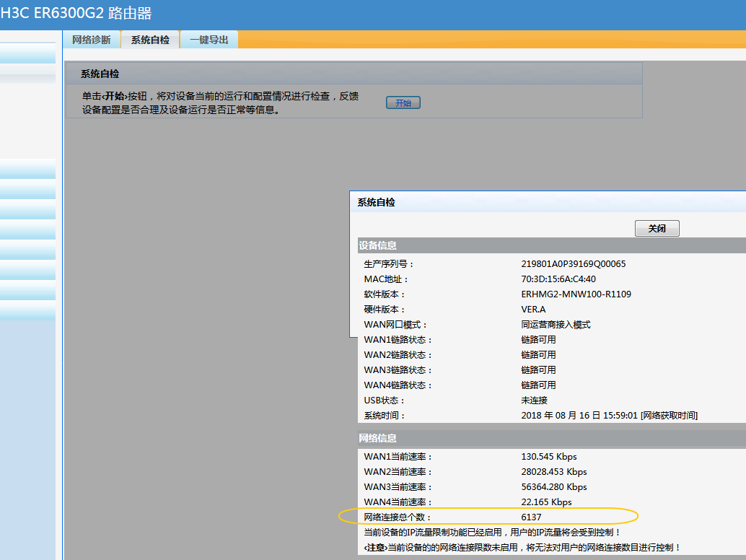This screenshot has width=746, height=560.
Task: Select the 系统自检 tab
Action: (x=150, y=40)
